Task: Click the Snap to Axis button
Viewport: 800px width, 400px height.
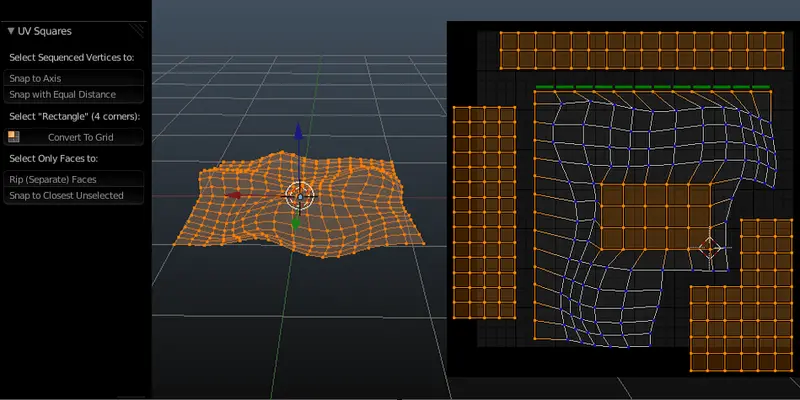Action: 73,78
